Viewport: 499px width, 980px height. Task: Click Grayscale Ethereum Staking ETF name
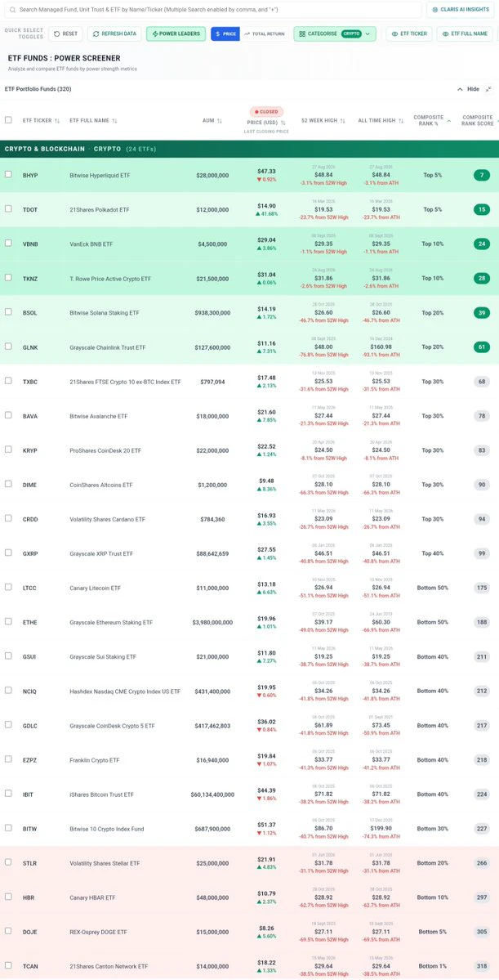pyautogui.click(x=110, y=623)
